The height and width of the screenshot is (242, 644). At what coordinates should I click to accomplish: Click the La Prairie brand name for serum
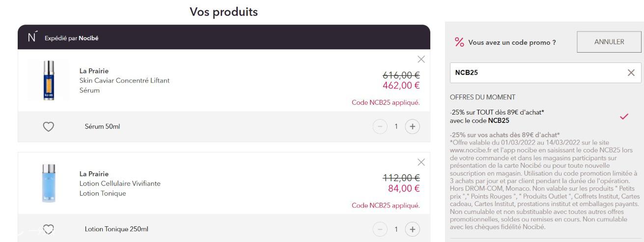point(94,71)
